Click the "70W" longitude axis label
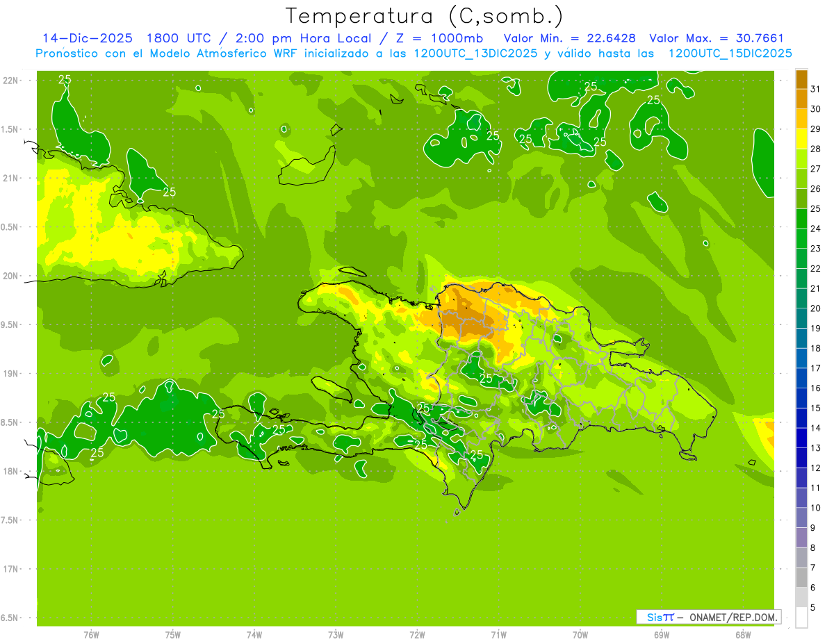This screenshot has width=834, height=644. (580, 635)
